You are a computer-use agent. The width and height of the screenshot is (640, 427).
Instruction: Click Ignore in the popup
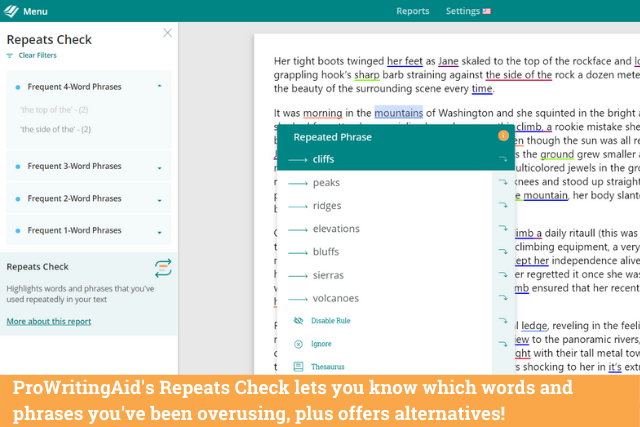tap(321, 344)
